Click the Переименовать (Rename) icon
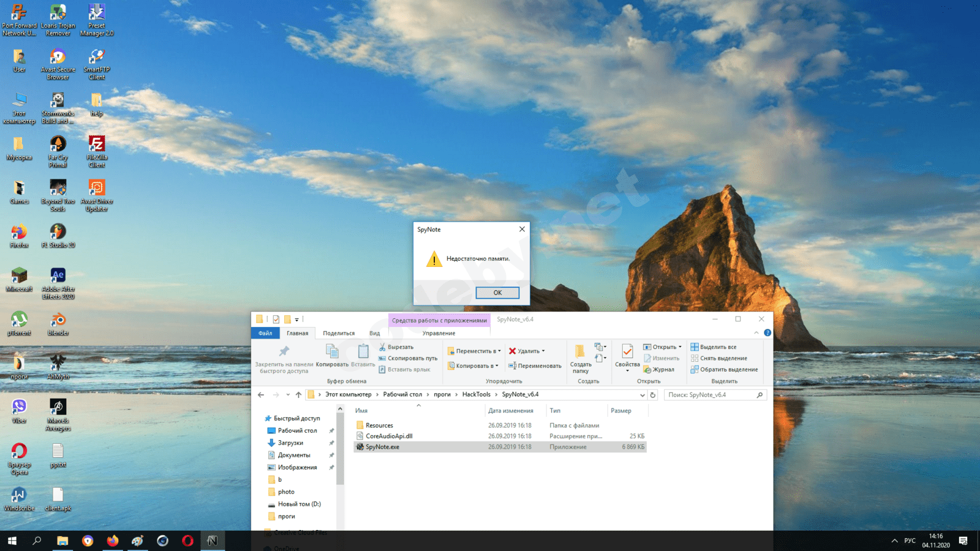Screen dimensions: 980x551 (512, 366)
